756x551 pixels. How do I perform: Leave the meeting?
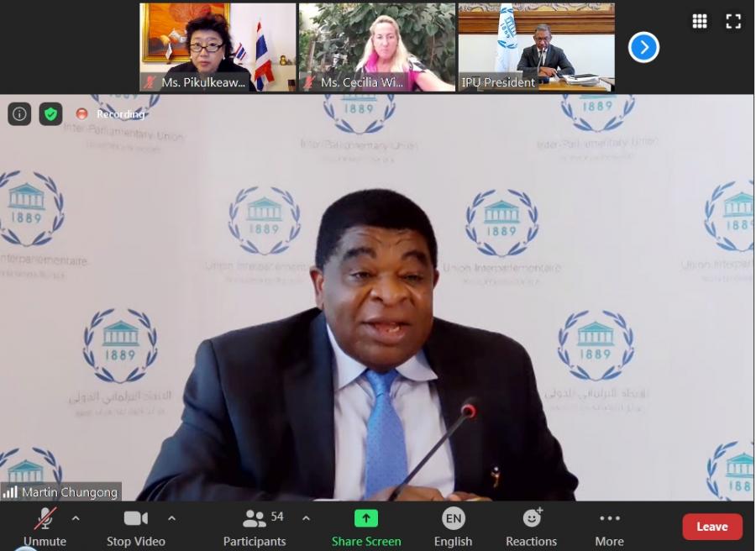(711, 527)
